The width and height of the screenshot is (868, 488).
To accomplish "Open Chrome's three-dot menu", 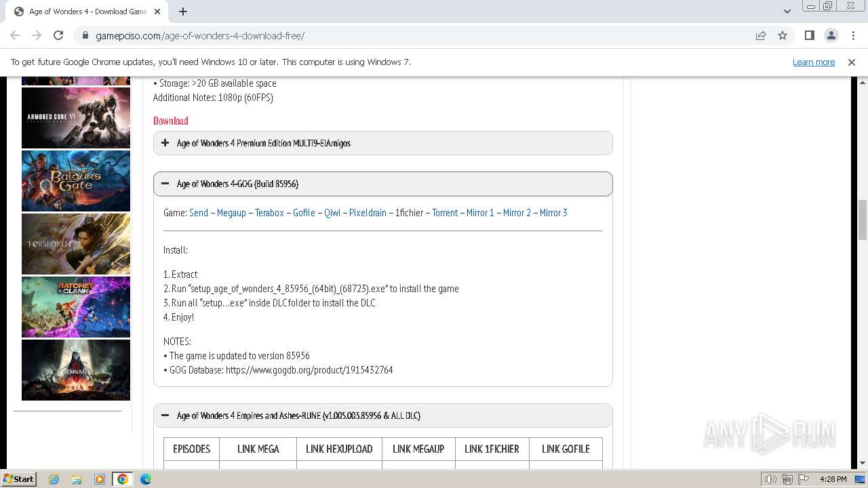I will tap(852, 35).
